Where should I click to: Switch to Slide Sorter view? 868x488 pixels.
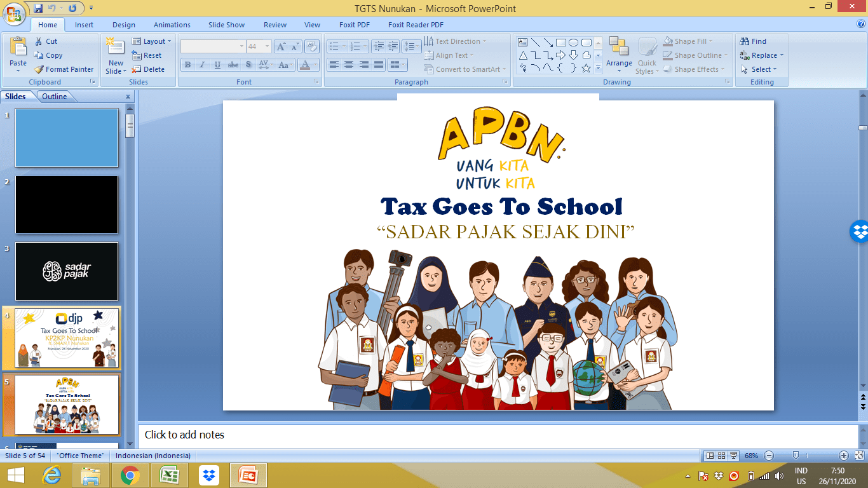pos(721,456)
